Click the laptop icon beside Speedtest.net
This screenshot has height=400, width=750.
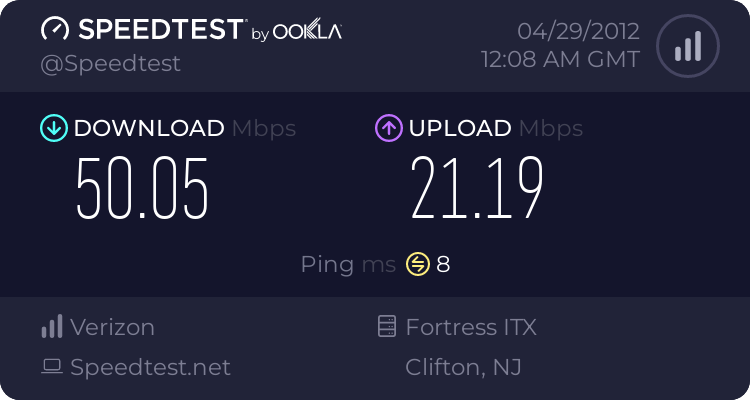click(x=52, y=367)
